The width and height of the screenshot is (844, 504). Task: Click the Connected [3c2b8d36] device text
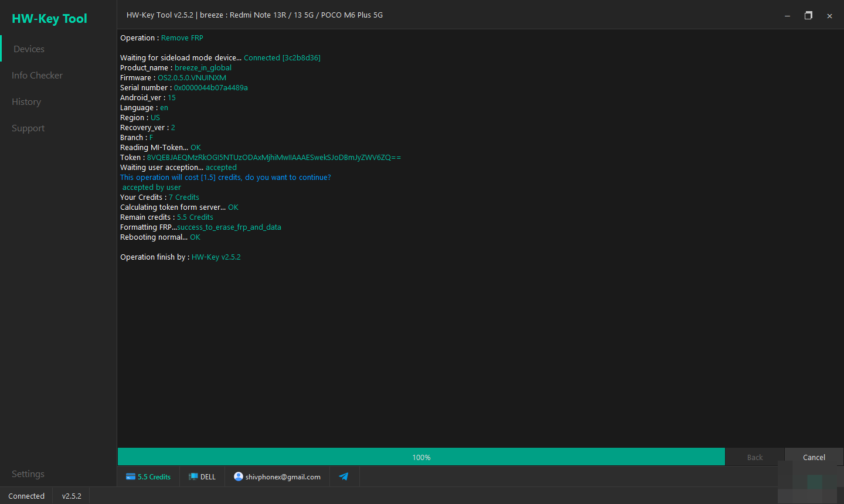282,57
